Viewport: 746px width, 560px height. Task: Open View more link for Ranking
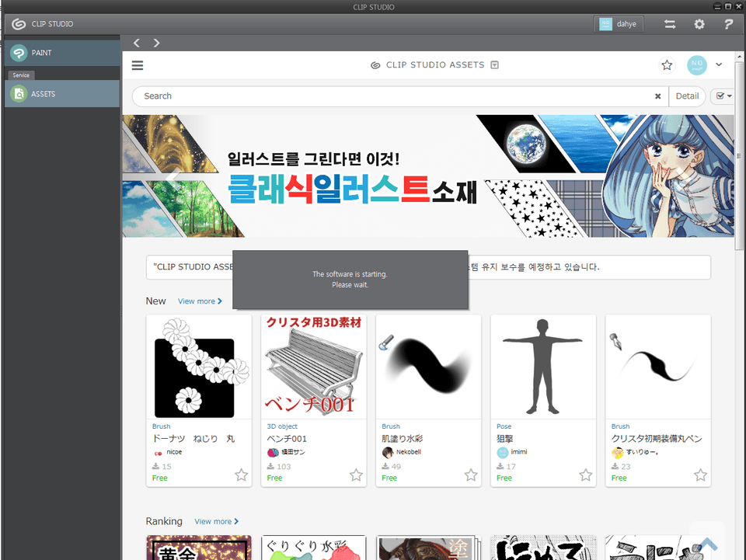[x=217, y=521]
